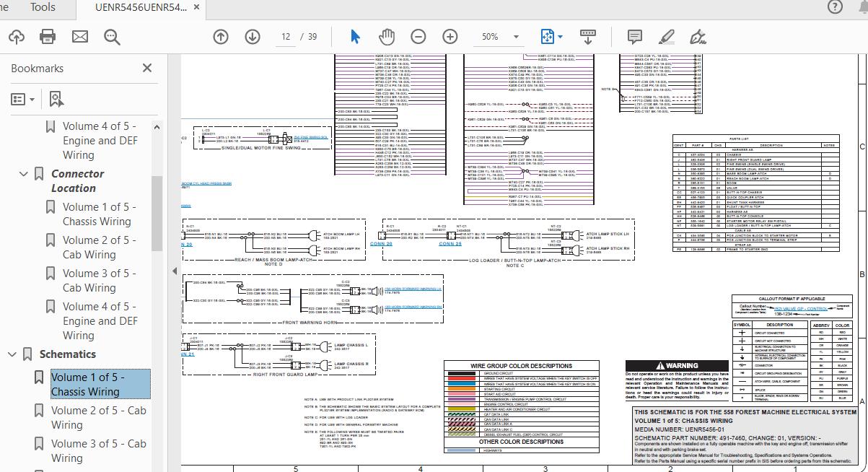Activate the selection arrow tool
The height and width of the screenshot is (472, 868).
coord(355,37)
